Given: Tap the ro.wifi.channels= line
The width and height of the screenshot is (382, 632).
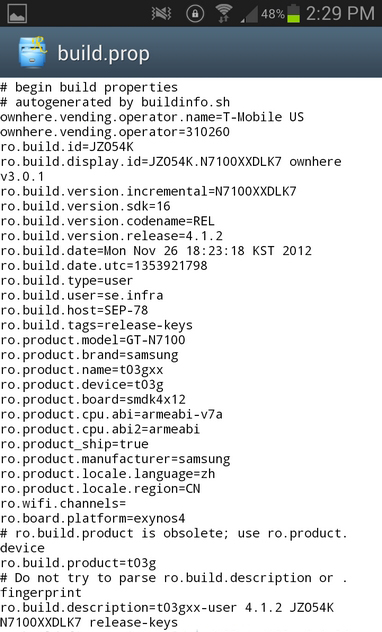Looking at the screenshot, I should point(63,503).
